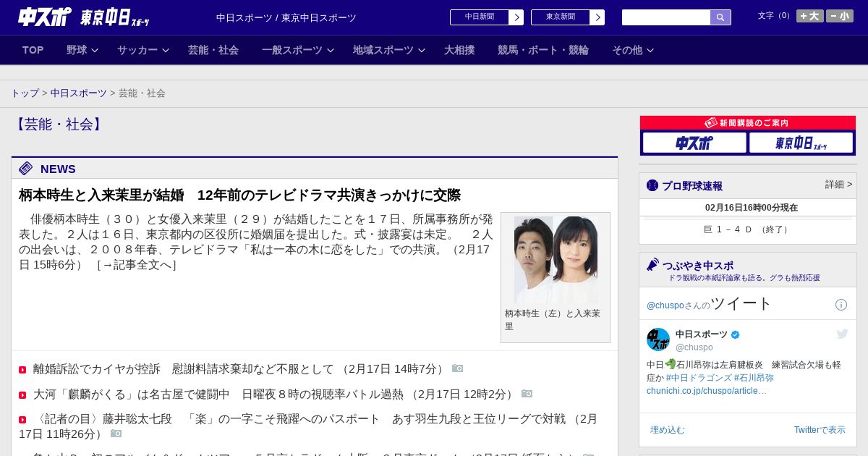Image resolution: width=868 pixels, height=456 pixels.
Task: Expand the サッカー menu dropdown
Action: [143, 50]
